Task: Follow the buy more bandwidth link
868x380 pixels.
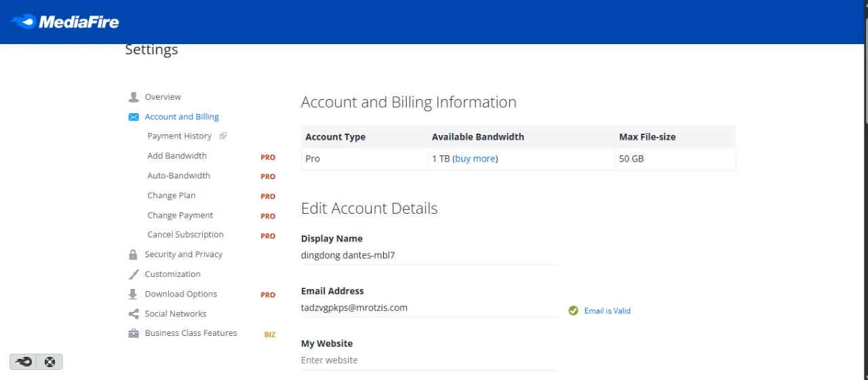Action: [475, 159]
